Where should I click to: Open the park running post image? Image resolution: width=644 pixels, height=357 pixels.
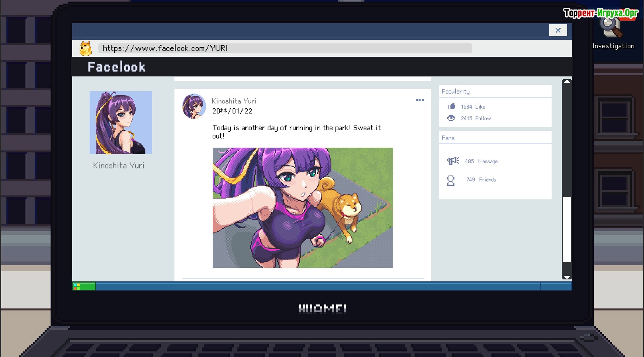[x=303, y=208]
